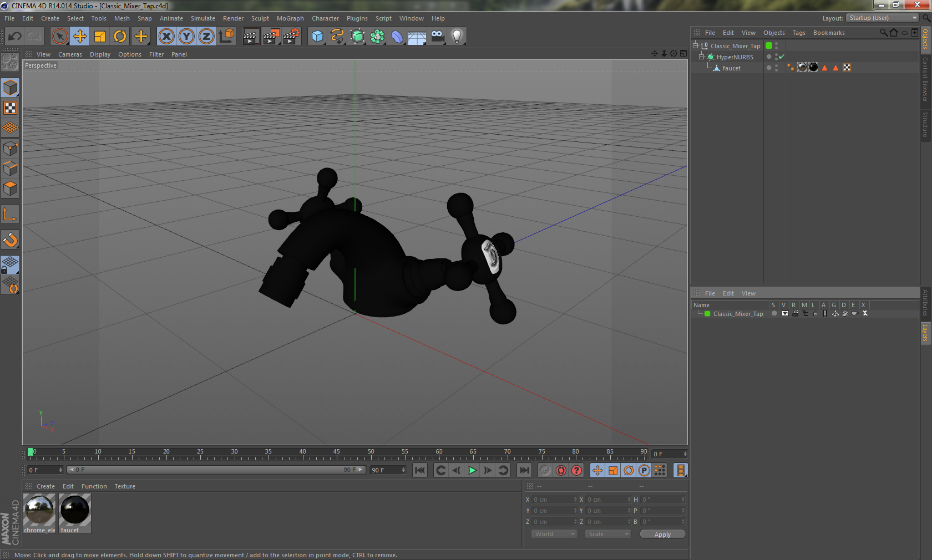The height and width of the screenshot is (560, 932).
Task: Select the Scale tool in top toolbar
Action: 100,37
